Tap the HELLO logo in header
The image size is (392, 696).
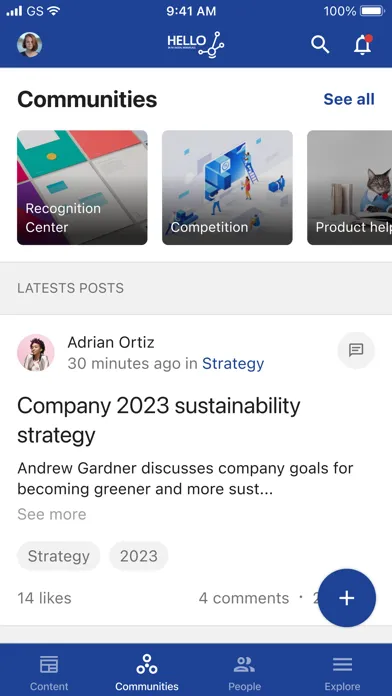pyautogui.click(x=196, y=45)
